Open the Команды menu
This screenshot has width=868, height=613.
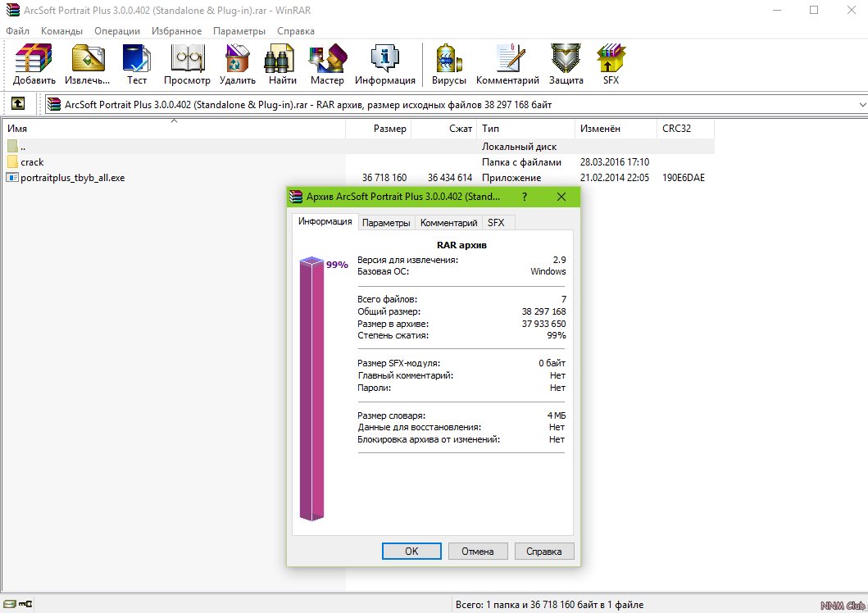coord(61,31)
